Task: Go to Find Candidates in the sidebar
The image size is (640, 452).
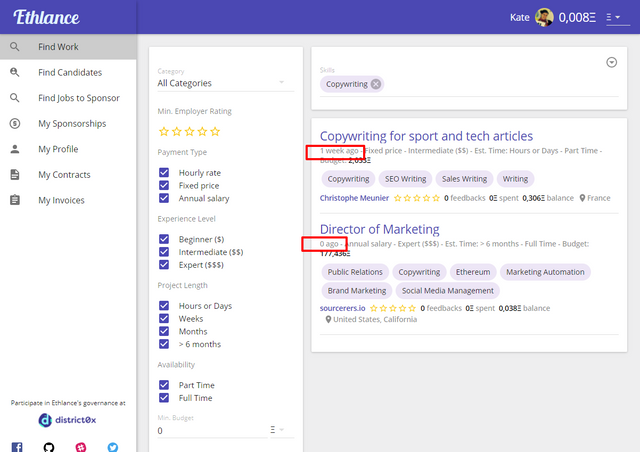Action: pos(68,72)
